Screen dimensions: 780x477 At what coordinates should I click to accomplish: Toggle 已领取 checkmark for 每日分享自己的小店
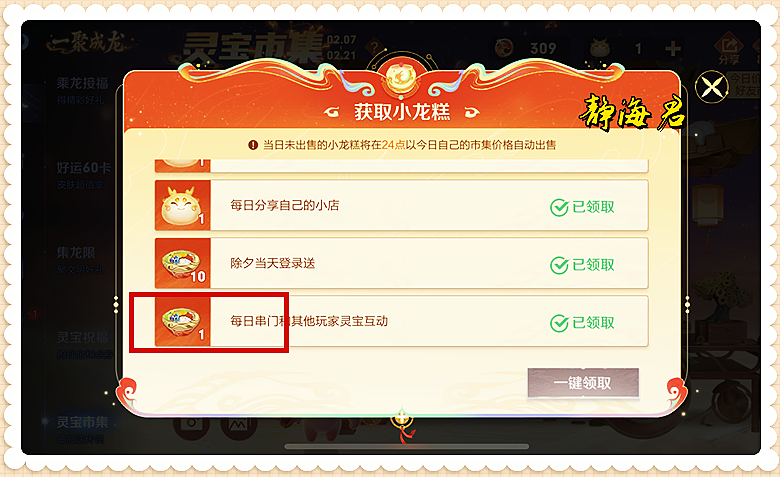(559, 207)
